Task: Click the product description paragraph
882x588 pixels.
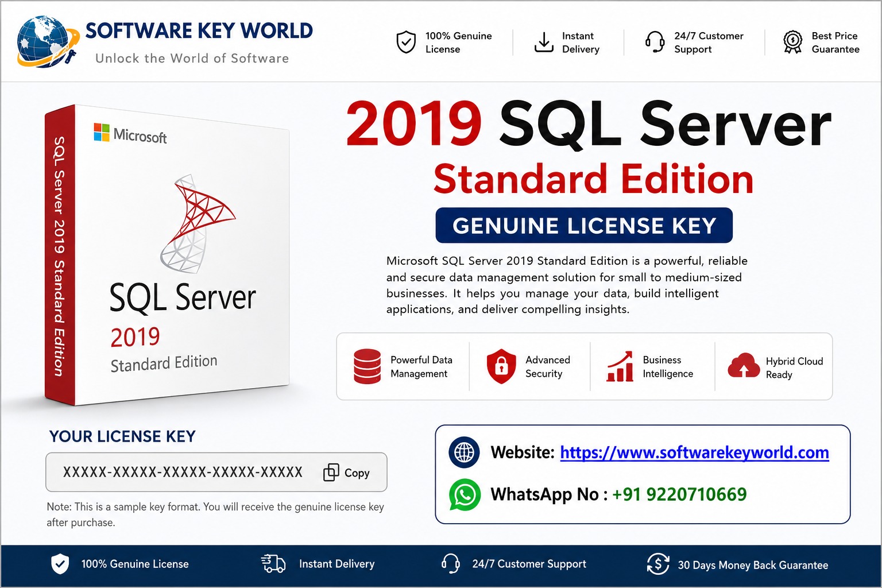Action: [567, 285]
